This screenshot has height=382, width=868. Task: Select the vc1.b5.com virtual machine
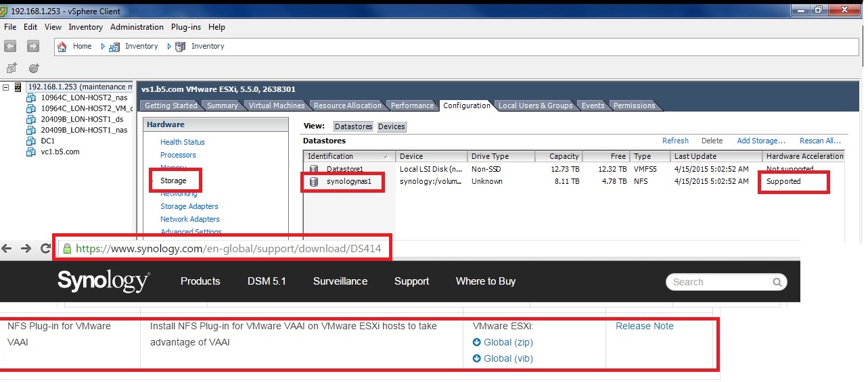pyautogui.click(x=60, y=151)
